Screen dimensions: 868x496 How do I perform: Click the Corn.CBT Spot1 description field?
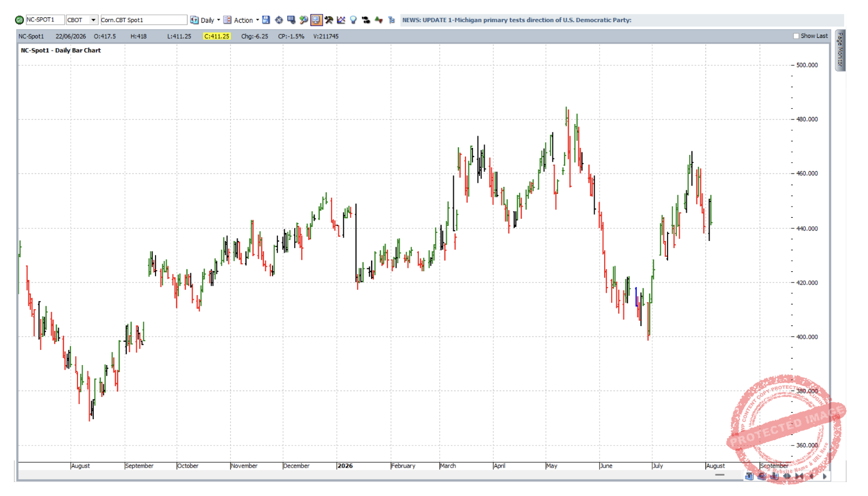[x=143, y=20]
